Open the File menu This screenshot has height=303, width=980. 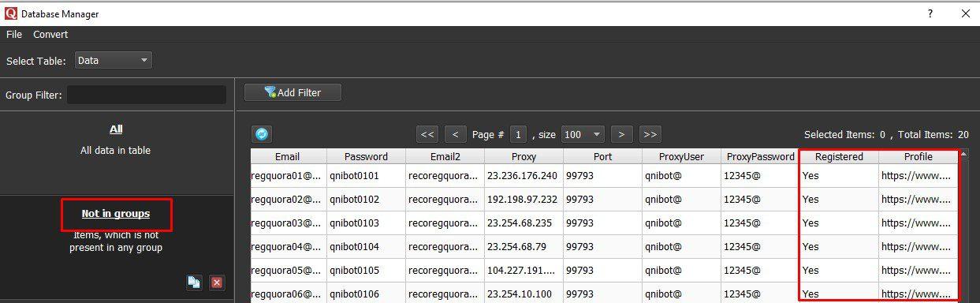[x=14, y=35]
